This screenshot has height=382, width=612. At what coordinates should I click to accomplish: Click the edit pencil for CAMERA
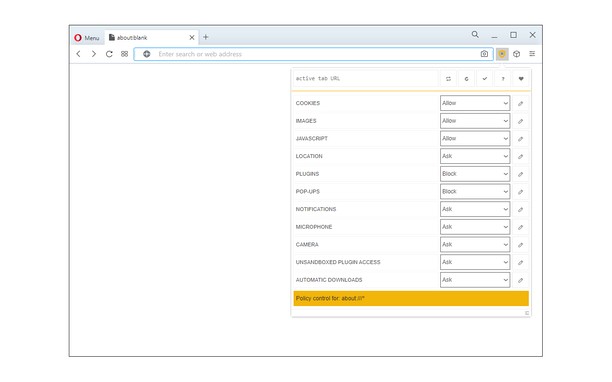coord(521,245)
